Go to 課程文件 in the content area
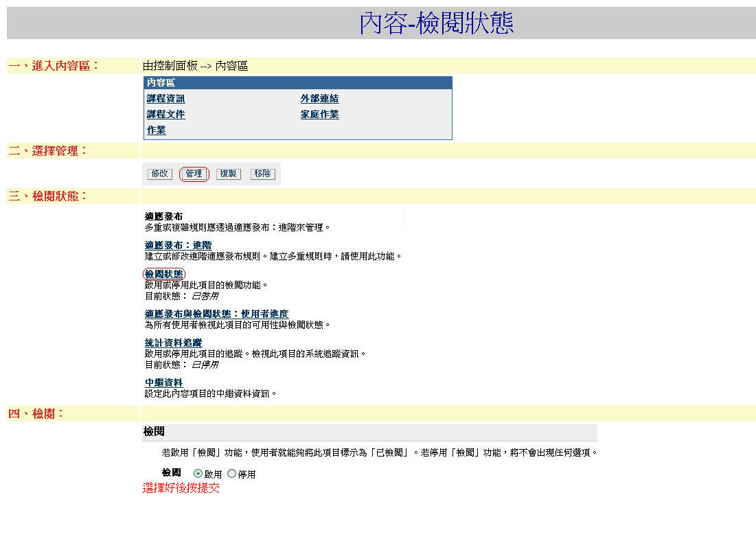756x541 pixels. tap(165, 115)
